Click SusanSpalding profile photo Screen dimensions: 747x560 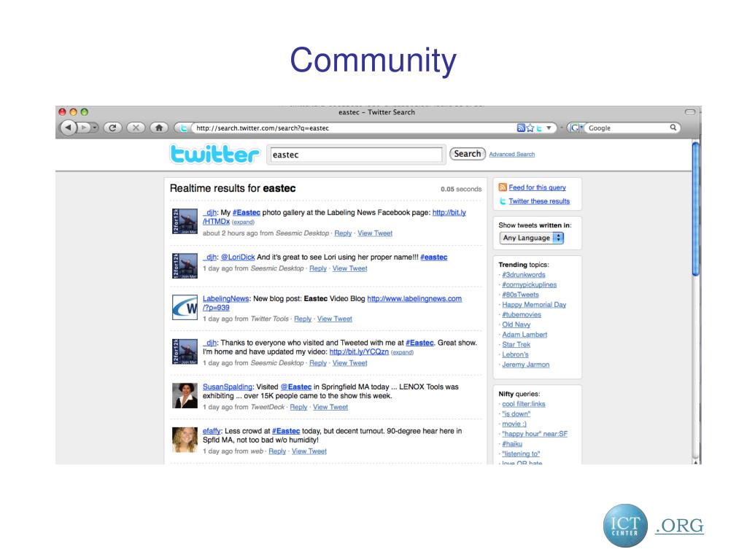[185, 396]
